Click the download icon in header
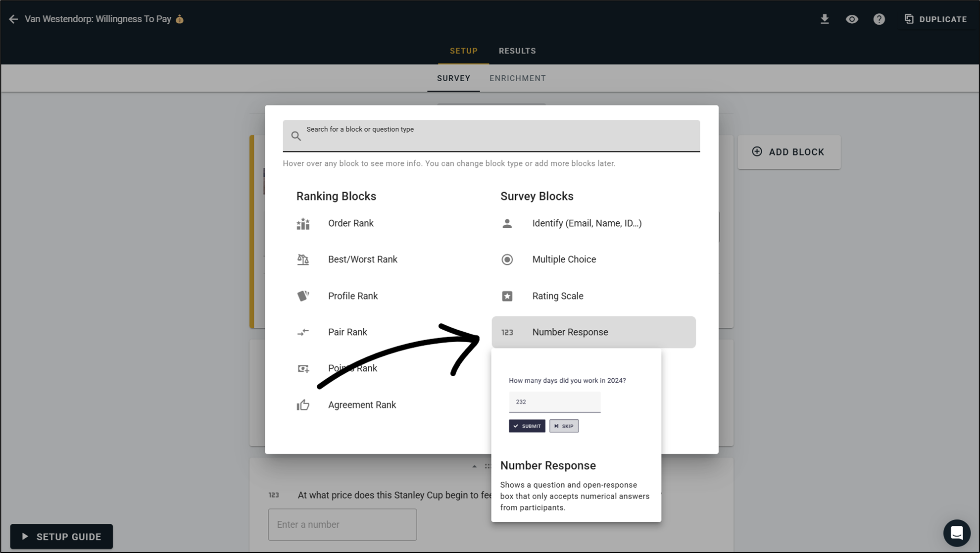The height and width of the screenshot is (553, 980). click(825, 19)
